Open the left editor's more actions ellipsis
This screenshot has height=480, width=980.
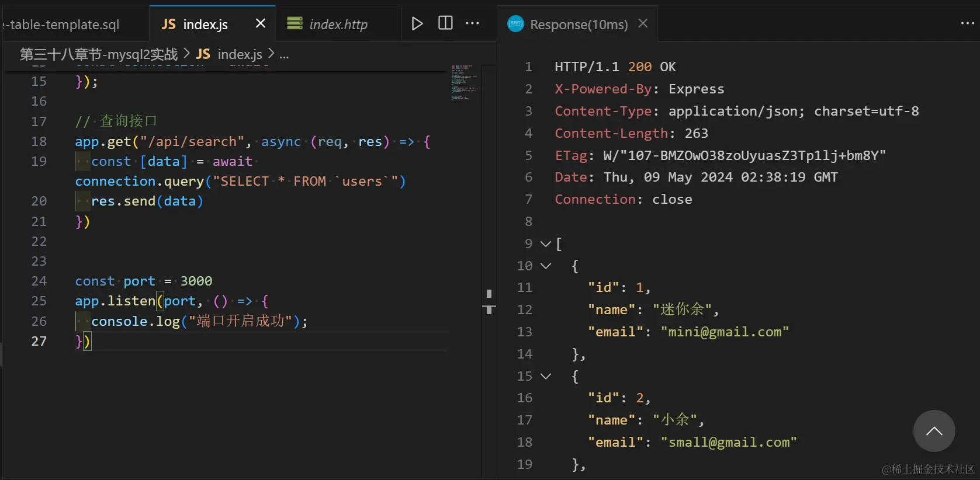[472, 23]
